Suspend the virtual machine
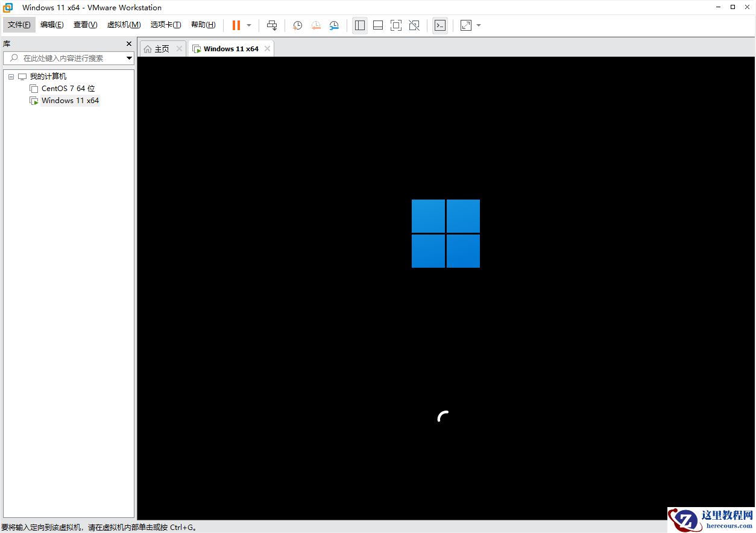This screenshot has width=756, height=533. point(236,25)
